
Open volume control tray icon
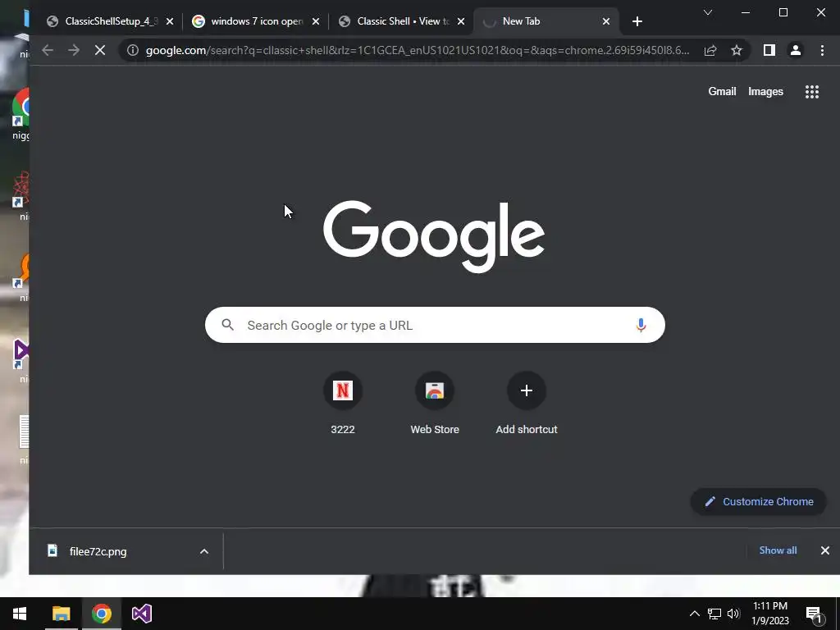click(734, 614)
